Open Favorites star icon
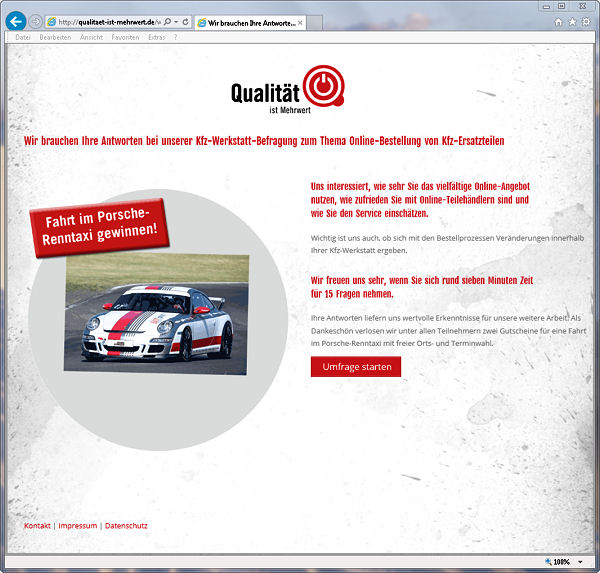This screenshot has height=573, width=600. (x=572, y=21)
